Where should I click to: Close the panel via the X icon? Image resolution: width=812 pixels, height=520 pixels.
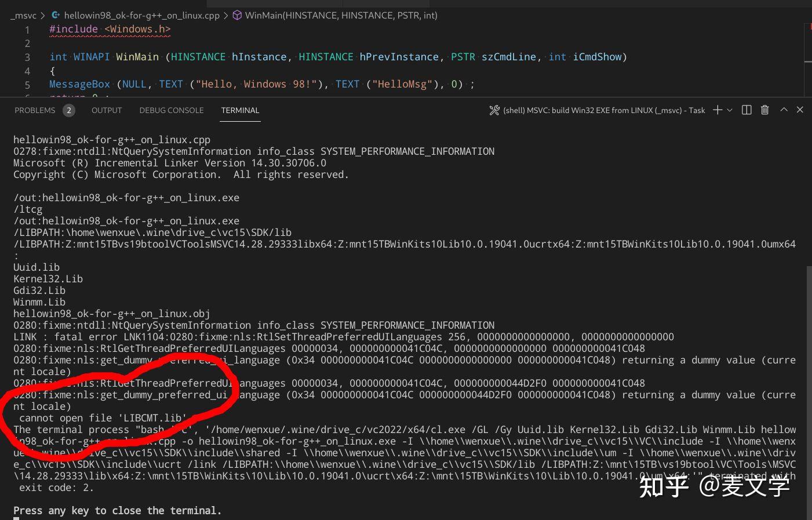tap(800, 110)
